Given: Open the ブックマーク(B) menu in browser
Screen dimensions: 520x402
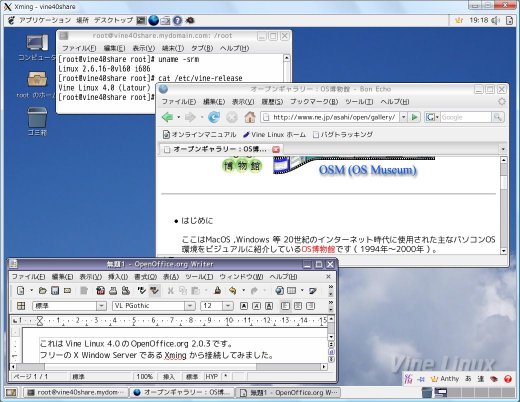Looking at the screenshot, I should tap(314, 101).
